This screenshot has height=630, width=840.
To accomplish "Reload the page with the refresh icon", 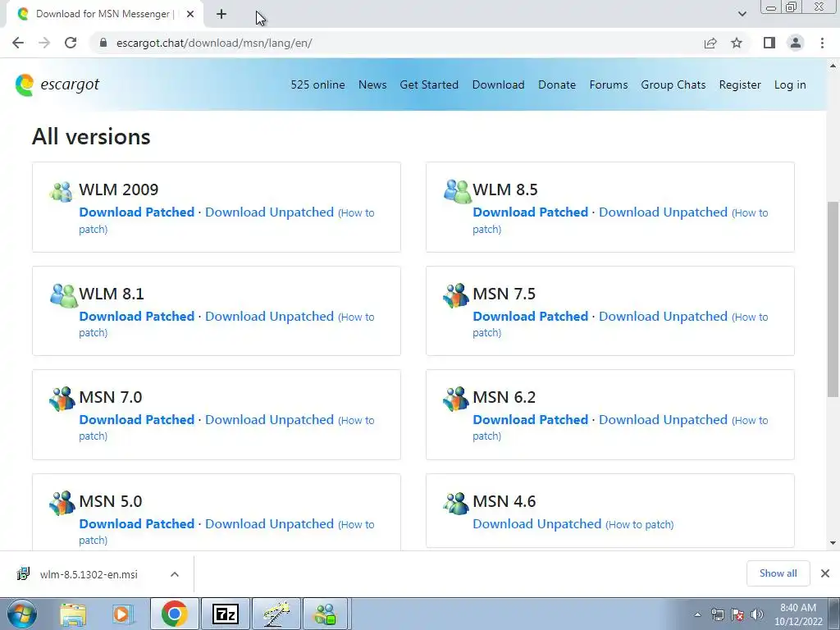I will (71, 43).
